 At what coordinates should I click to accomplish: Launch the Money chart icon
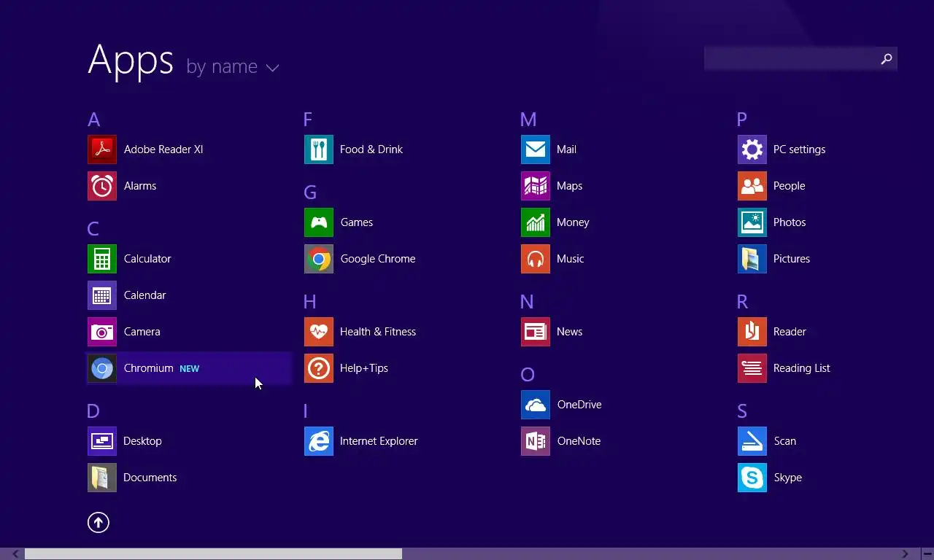[536, 222]
